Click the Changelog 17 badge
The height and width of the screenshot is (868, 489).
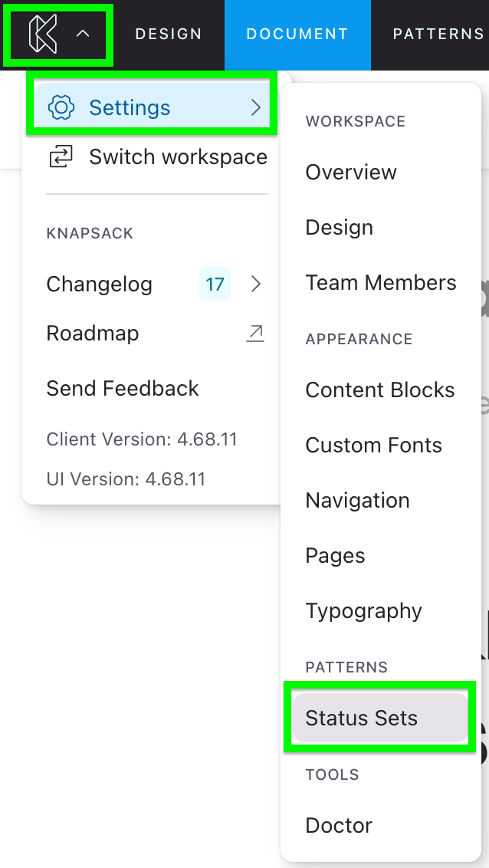(x=215, y=284)
